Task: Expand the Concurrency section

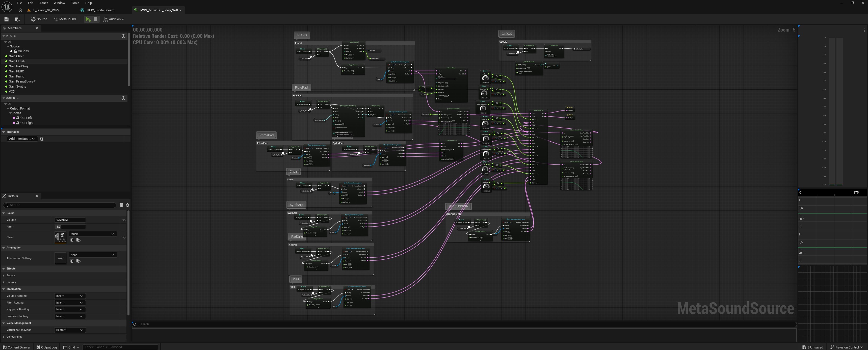Action: (4, 337)
